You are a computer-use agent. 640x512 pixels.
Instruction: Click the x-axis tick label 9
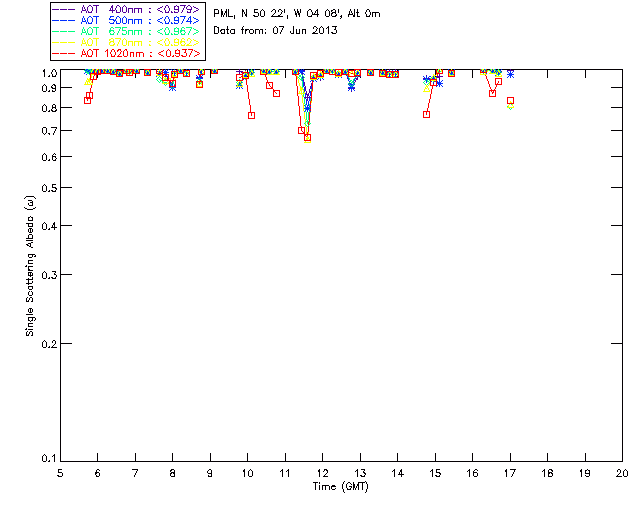(210, 473)
